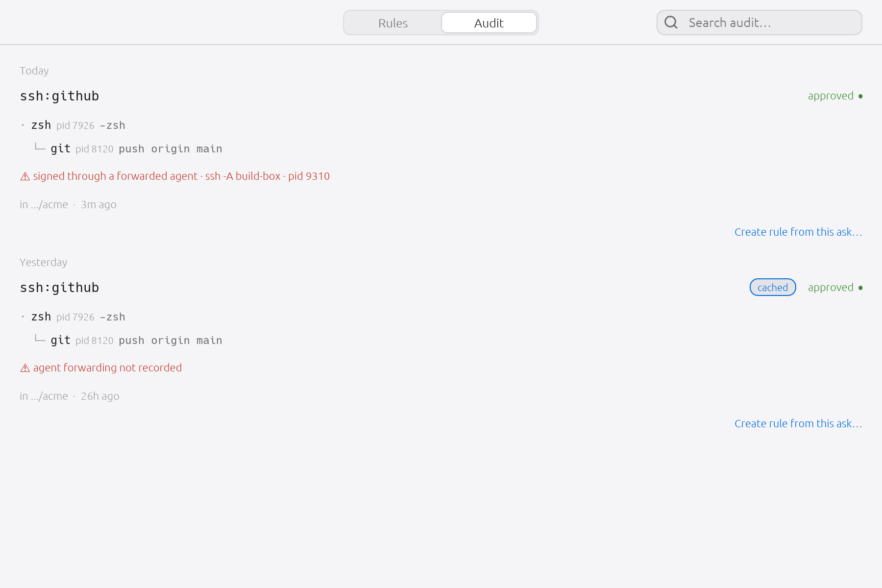
Task: Click approved status in Yesterday's entry
Action: (x=835, y=288)
